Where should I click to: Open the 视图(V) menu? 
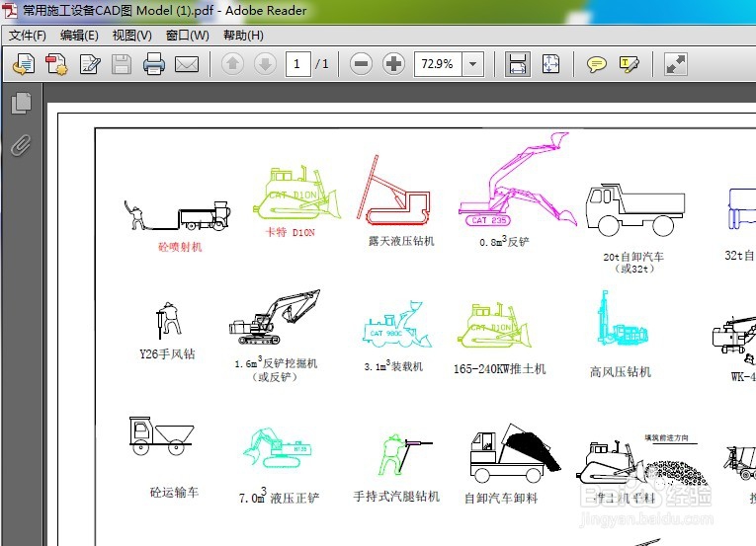[131, 36]
